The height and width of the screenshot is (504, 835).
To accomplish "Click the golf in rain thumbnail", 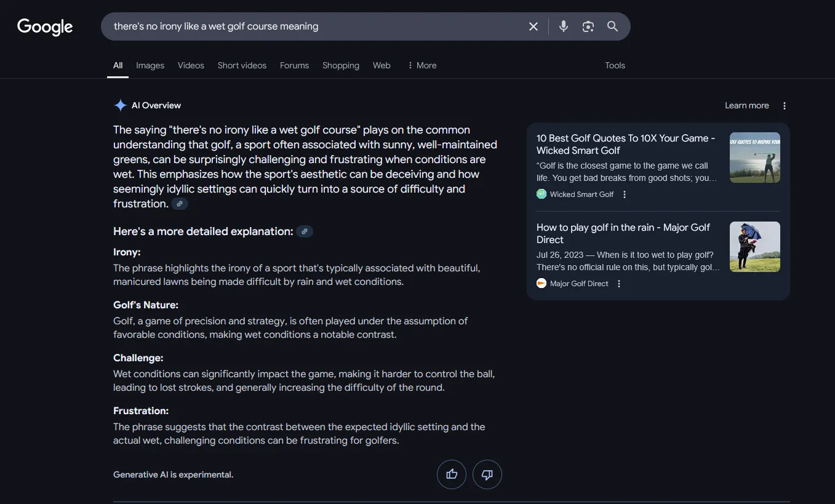I will (754, 247).
